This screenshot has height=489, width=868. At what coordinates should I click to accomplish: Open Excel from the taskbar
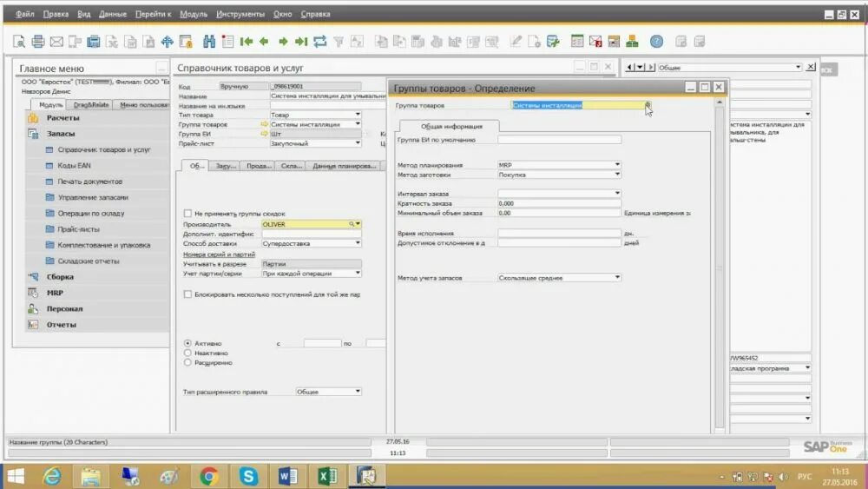point(328,476)
